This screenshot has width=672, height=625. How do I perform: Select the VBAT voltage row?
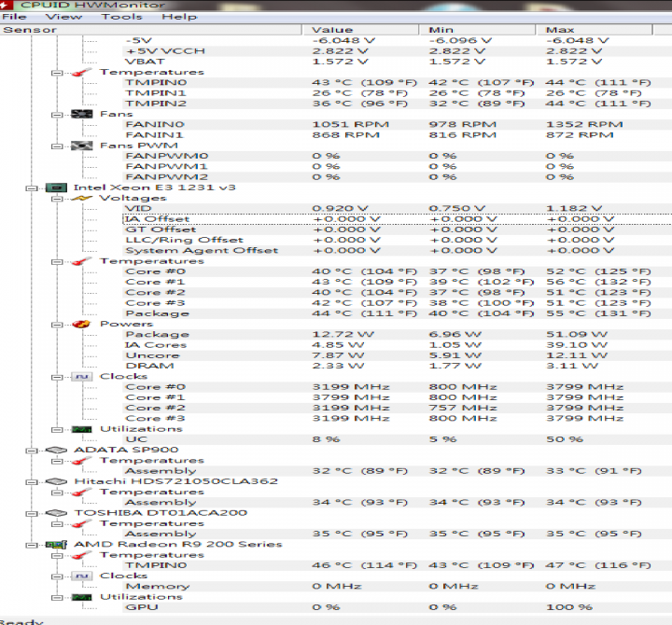pos(397,62)
